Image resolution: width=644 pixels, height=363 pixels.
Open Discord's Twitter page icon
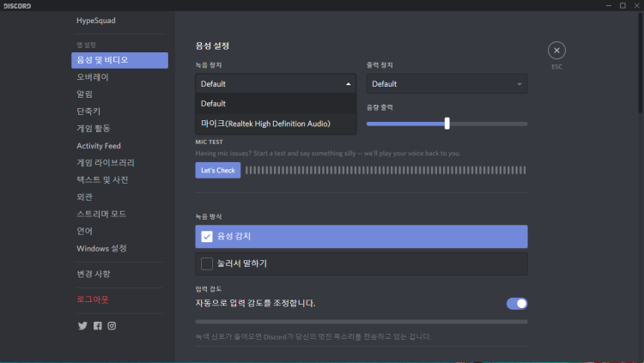click(82, 325)
